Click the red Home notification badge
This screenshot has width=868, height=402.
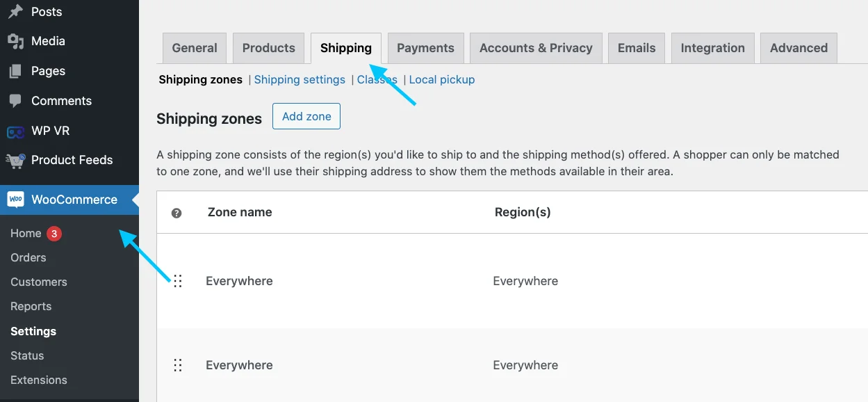(x=54, y=233)
